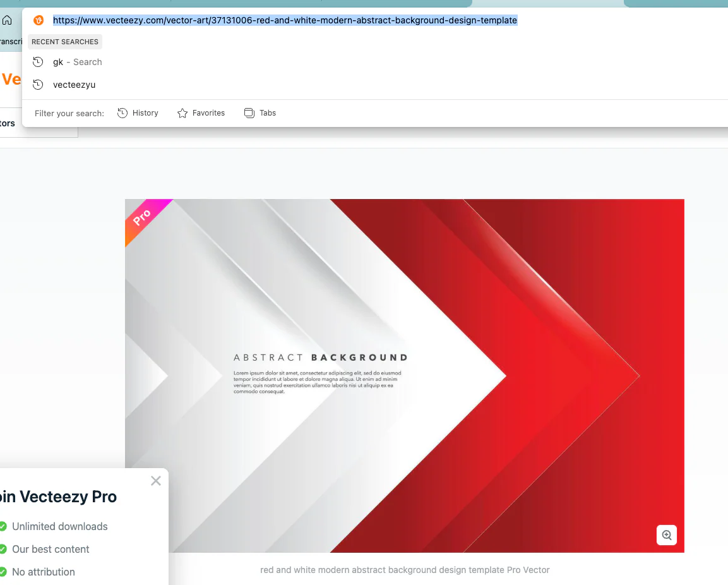The width and height of the screenshot is (728, 585).
Task: Click 'No attribution' text in popup
Action: (44, 572)
